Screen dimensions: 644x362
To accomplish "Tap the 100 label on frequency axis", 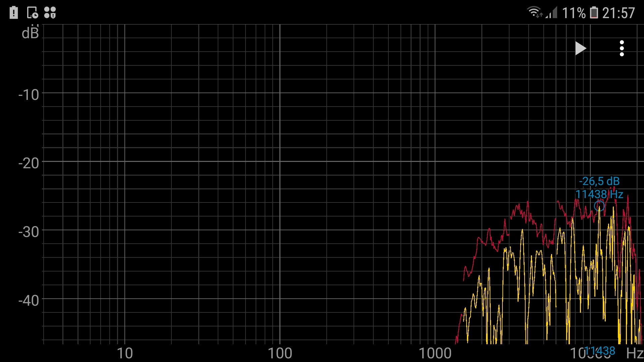I will (x=280, y=353).
